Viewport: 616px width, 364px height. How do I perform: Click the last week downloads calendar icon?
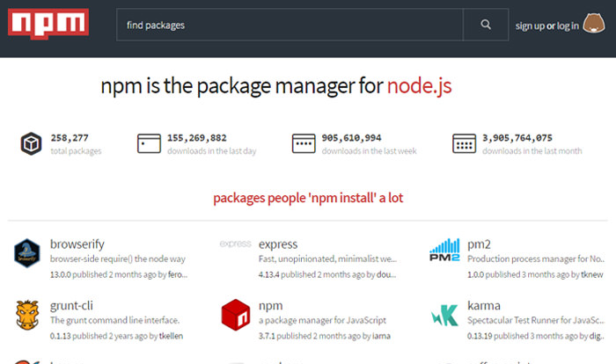pos(304,143)
